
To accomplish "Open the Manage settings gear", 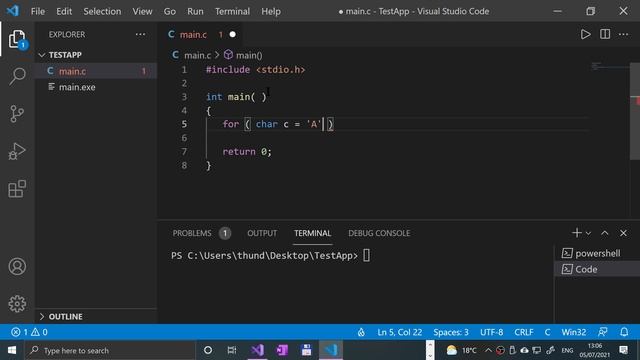I will tap(17, 304).
